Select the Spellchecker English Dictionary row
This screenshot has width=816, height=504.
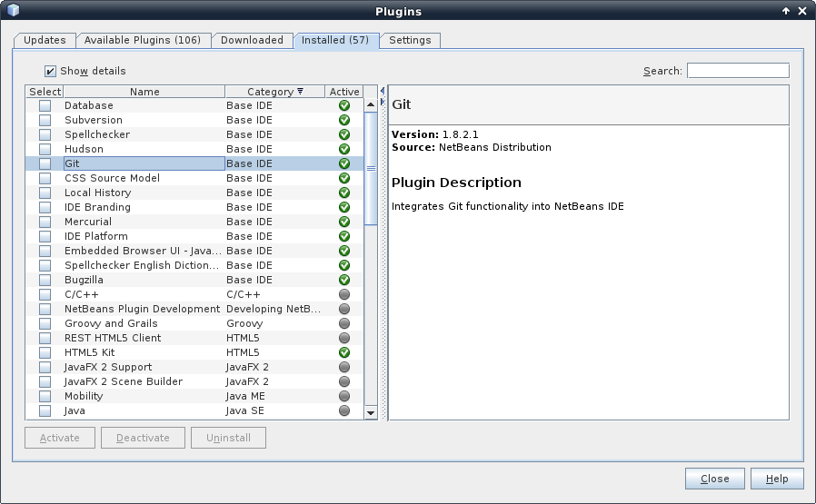click(x=194, y=265)
